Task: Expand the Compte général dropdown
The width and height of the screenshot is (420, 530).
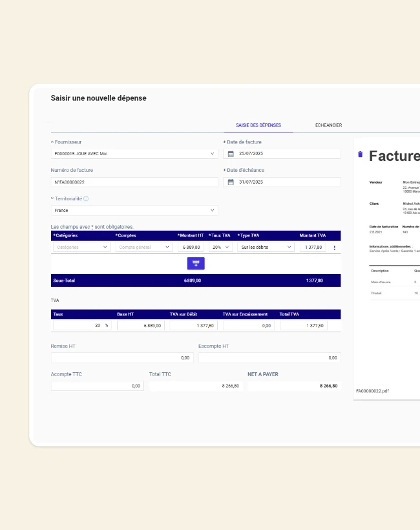Action: 143,247
